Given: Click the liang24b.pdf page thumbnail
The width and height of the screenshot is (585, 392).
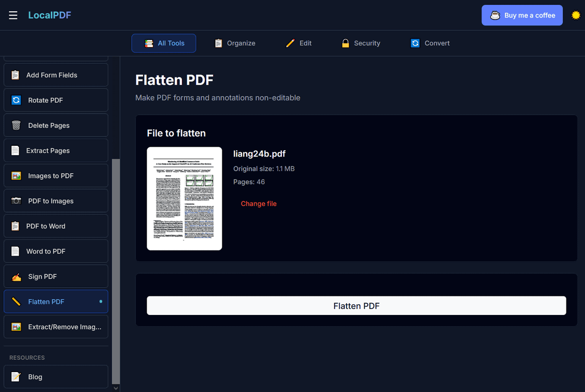Looking at the screenshot, I should (x=184, y=198).
